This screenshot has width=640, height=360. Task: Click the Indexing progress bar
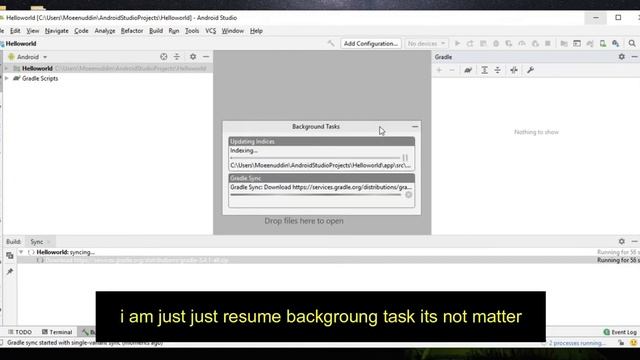(315, 158)
